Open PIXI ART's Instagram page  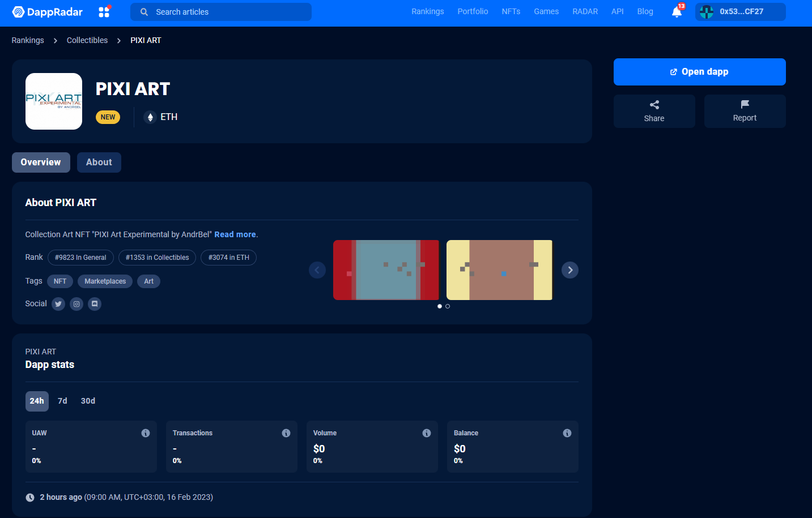click(76, 304)
